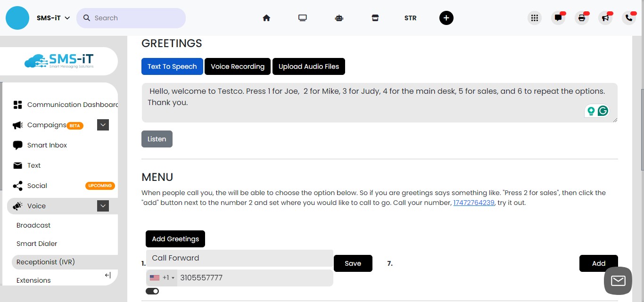Click the Home icon in the top toolbar
The image size is (644, 302).
click(266, 17)
